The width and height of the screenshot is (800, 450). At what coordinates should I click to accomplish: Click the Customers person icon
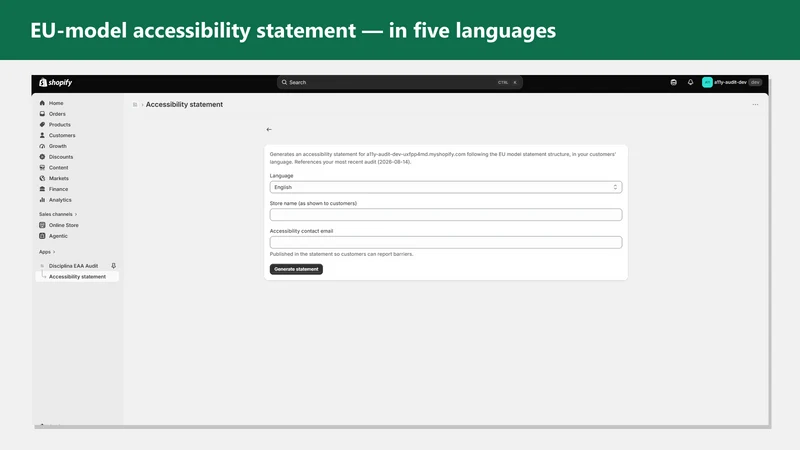point(42,135)
